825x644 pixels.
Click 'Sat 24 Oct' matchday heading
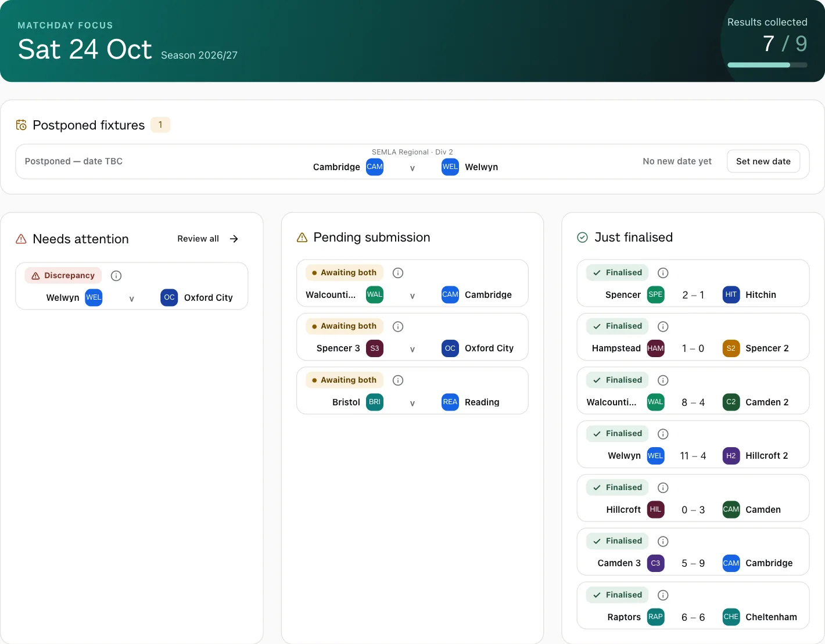pos(85,49)
